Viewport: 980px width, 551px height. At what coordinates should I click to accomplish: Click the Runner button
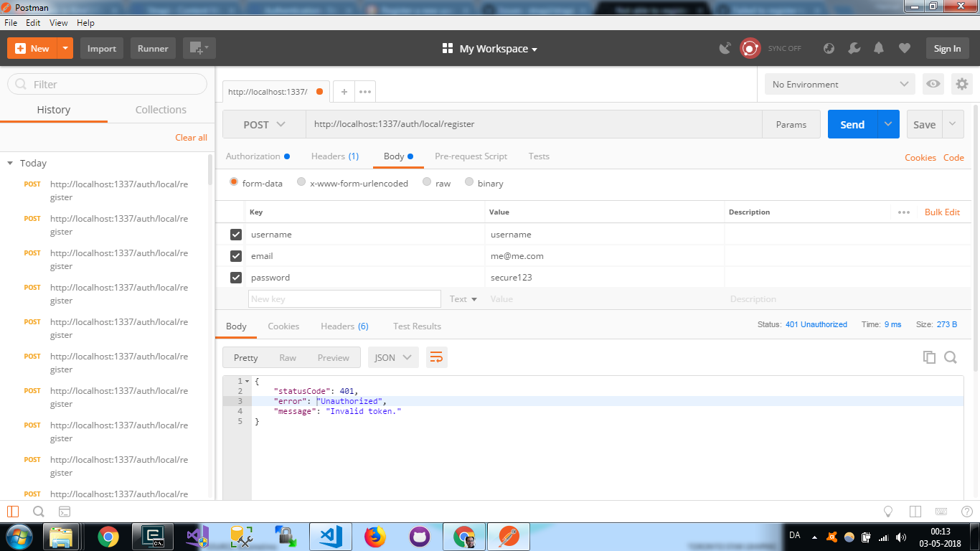pyautogui.click(x=153, y=48)
